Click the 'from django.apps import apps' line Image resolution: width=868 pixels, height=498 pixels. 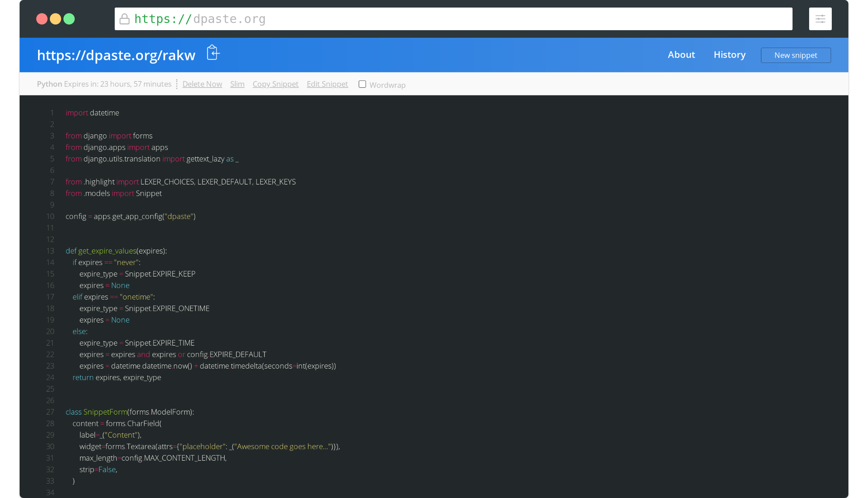click(x=117, y=148)
